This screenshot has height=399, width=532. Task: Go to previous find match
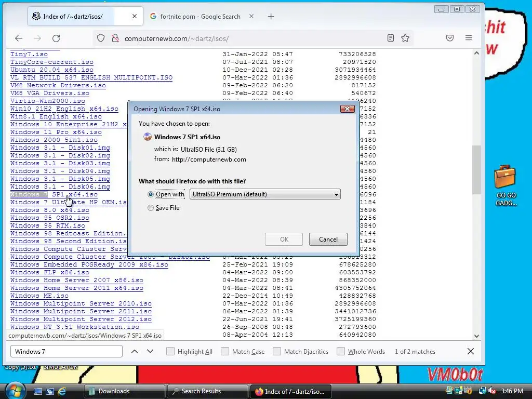(135, 352)
